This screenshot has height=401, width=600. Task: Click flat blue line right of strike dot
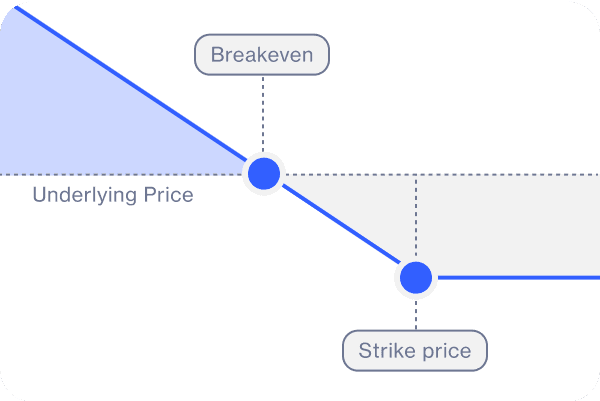520,276
